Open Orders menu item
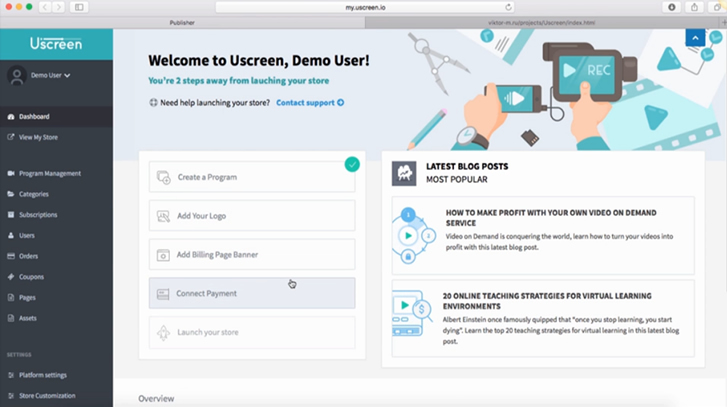This screenshot has height=407, width=727. point(56,256)
